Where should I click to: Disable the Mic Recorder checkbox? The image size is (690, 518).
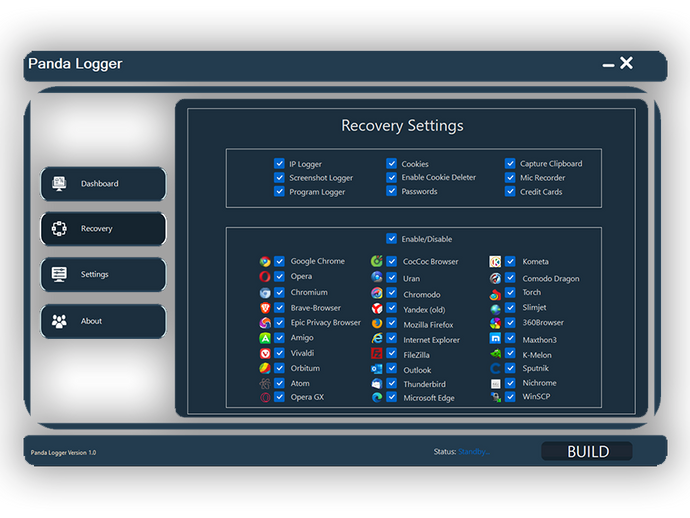pyautogui.click(x=510, y=177)
